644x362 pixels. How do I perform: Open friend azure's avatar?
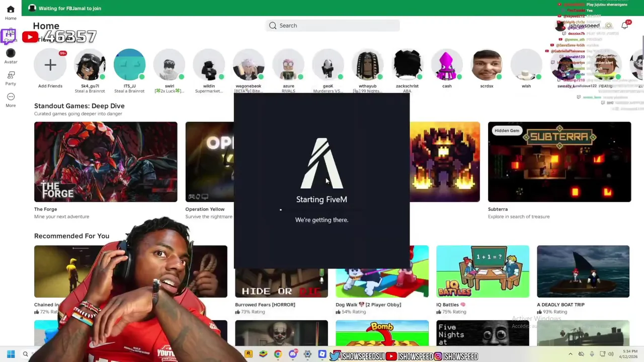(288, 65)
